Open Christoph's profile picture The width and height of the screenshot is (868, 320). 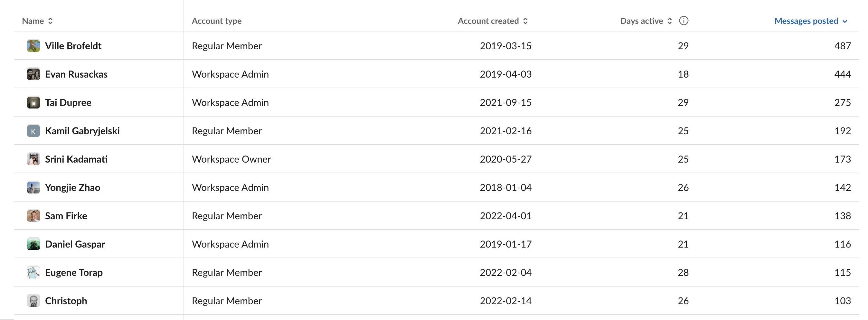coord(33,300)
